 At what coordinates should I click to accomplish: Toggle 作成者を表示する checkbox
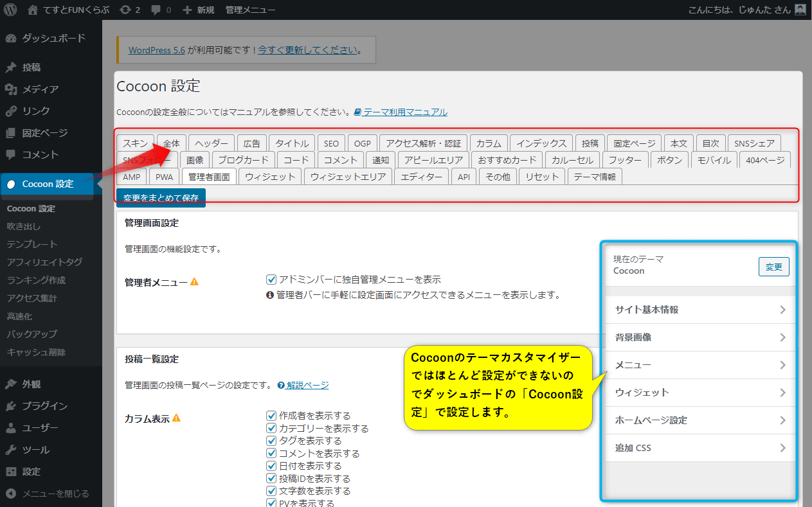271,416
